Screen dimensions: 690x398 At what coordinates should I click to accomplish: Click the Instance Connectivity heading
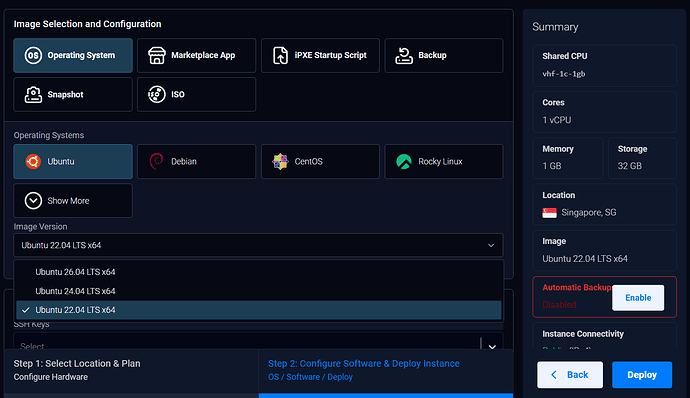point(583,334)
